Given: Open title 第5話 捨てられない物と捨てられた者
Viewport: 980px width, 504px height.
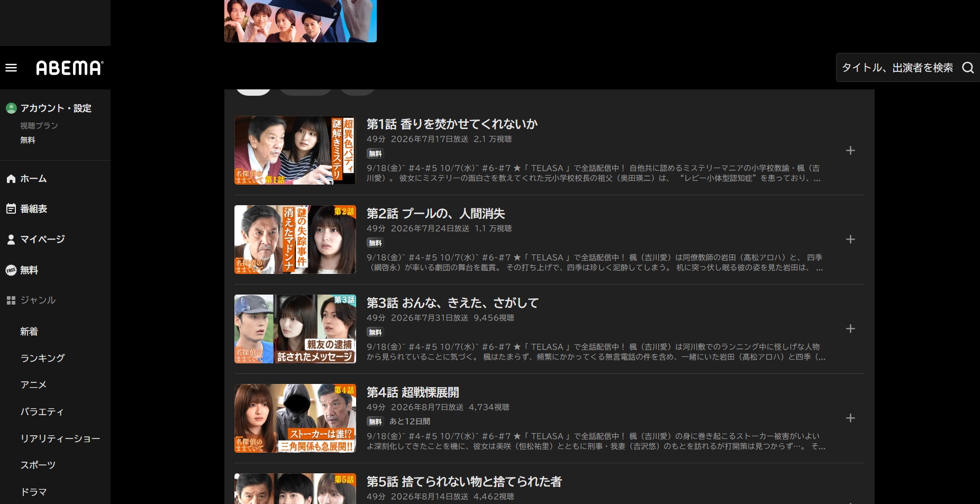Looking at the screenshot, I should [464, 482].
